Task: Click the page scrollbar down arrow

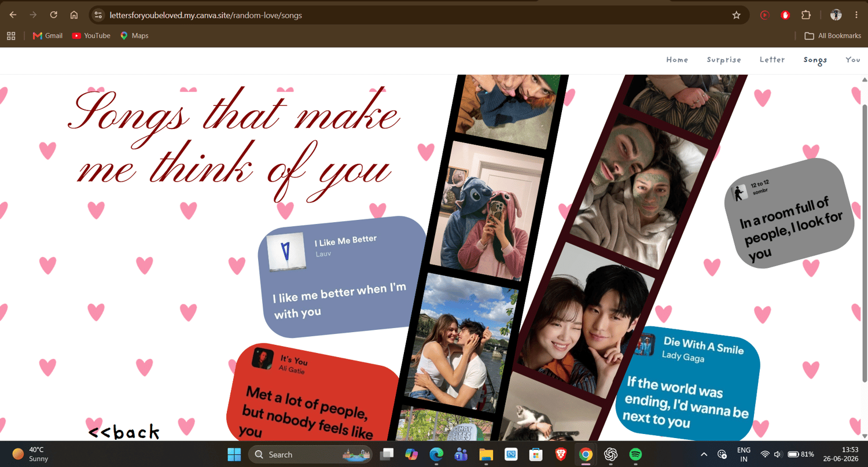Action: (865, 436)
